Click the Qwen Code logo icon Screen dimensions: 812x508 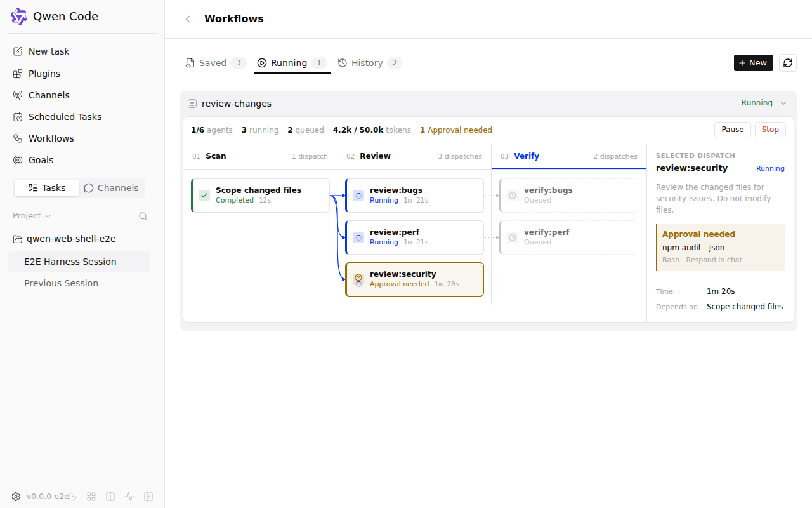19,17
